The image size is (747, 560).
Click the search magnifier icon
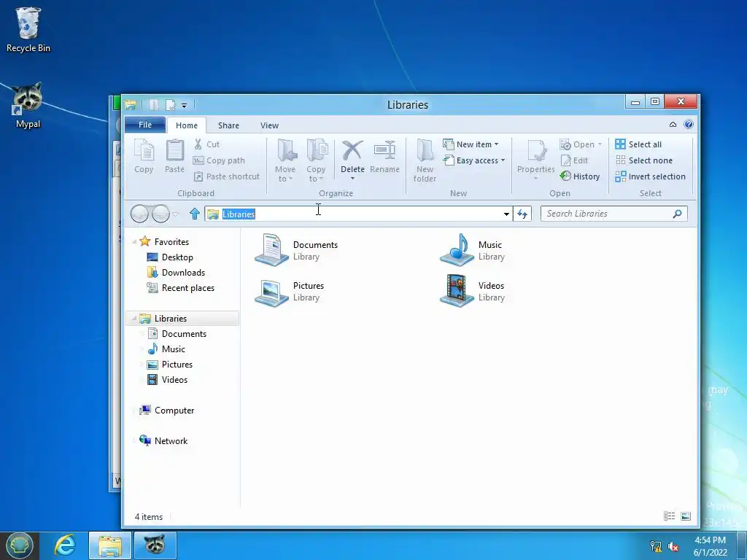pyautogui.click(x=677, y=214)
